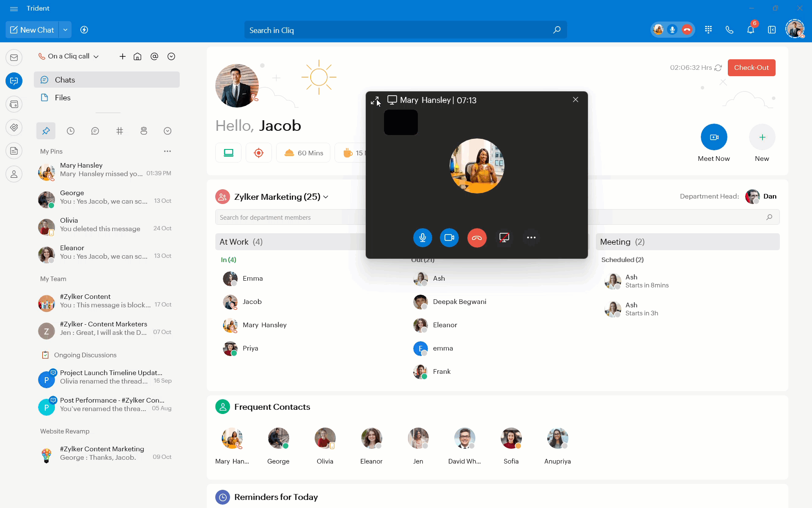812x508 pixels.
Task: Open the pinned chats filter icon
Action: tap(46, 131)
